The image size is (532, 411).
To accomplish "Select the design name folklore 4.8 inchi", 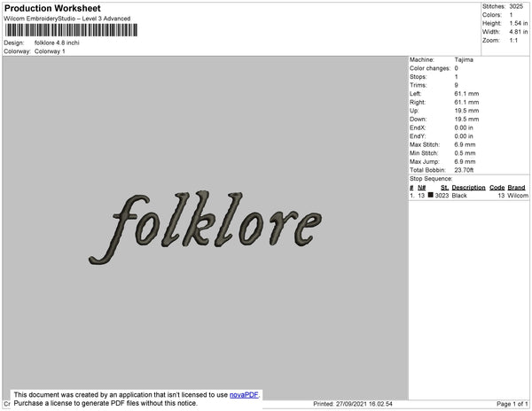I will [57, 43].
